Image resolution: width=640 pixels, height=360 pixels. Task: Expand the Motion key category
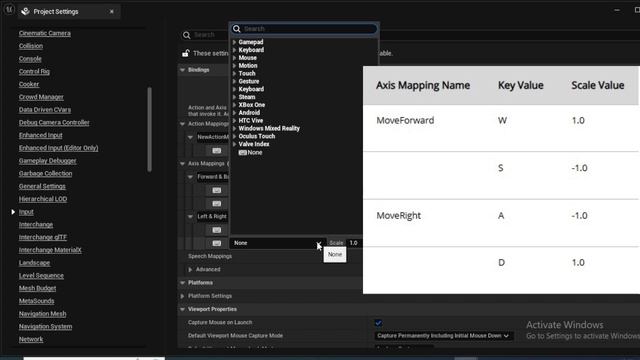[234, 65]
